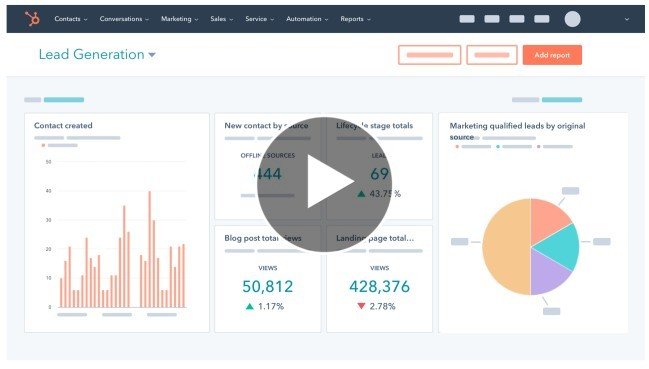Viewport: 649px width, 369px height.
Task: Click Marketing qualified leads by original source title
Action: 517,131
